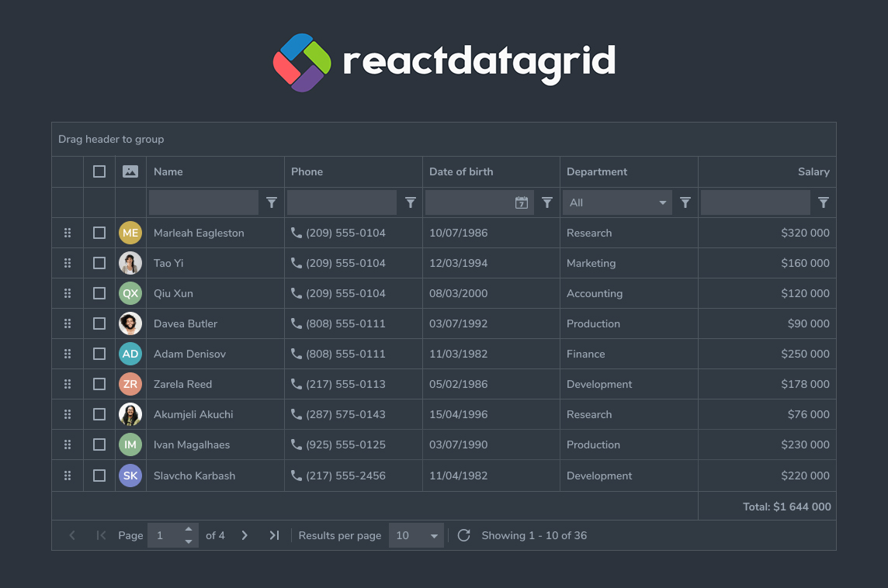Screen dimensions: 888x588
Task: Increment page number with stepper up arrow
Action: pos(189,531)
